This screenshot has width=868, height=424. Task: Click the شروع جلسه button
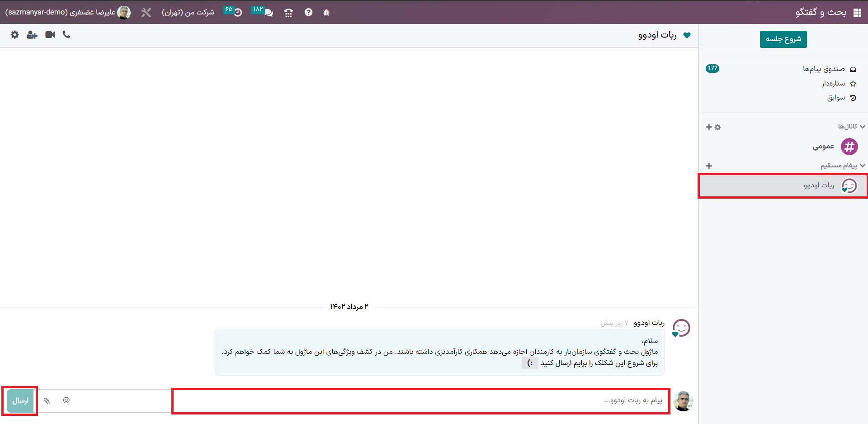[783, 39]
